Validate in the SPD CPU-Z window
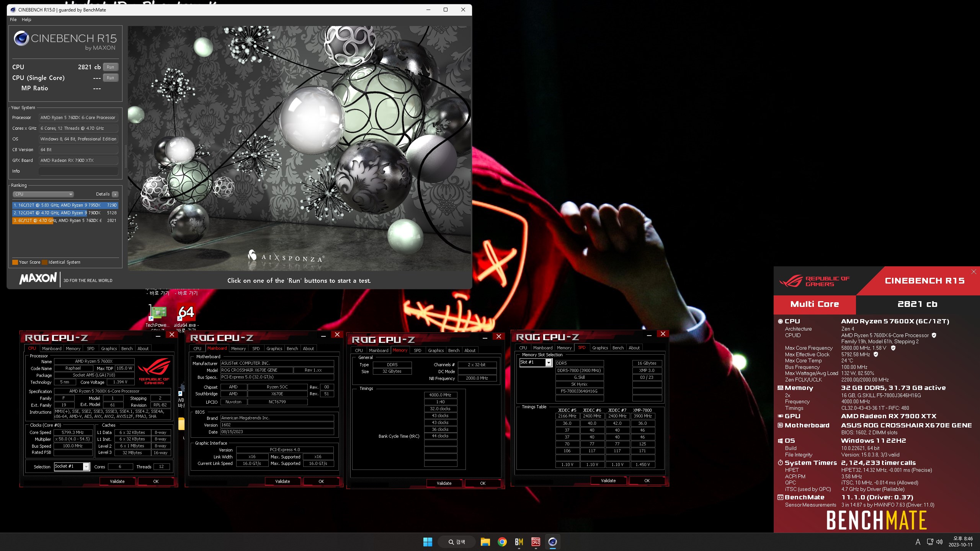The image size is (980, 551). point(608,481)
